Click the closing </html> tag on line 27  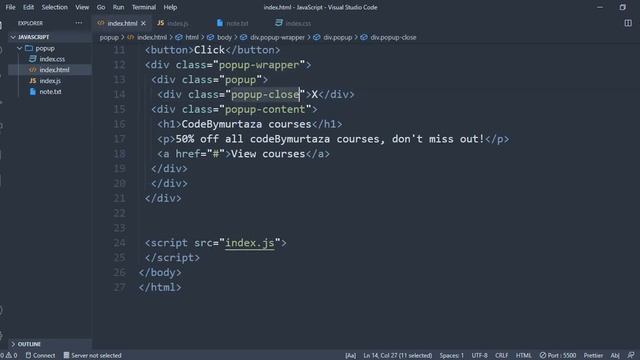click(x=160, y=287)
